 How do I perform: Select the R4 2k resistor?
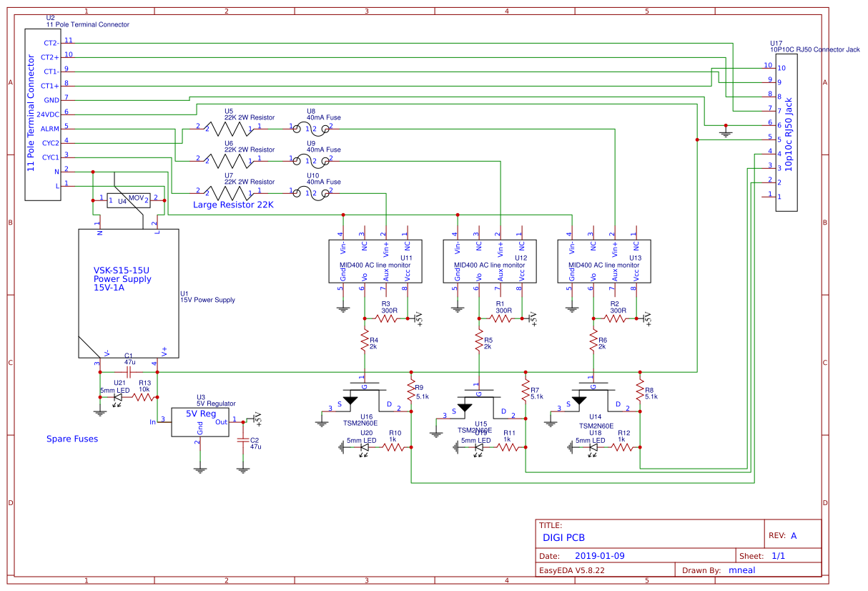click(365, 340)
